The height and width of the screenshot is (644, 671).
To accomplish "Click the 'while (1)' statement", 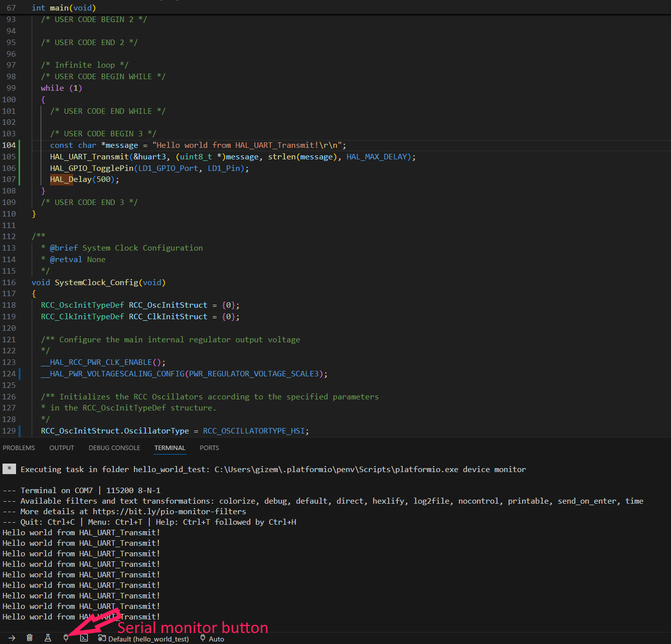I will pyautogui.click(x=61, y=88).
